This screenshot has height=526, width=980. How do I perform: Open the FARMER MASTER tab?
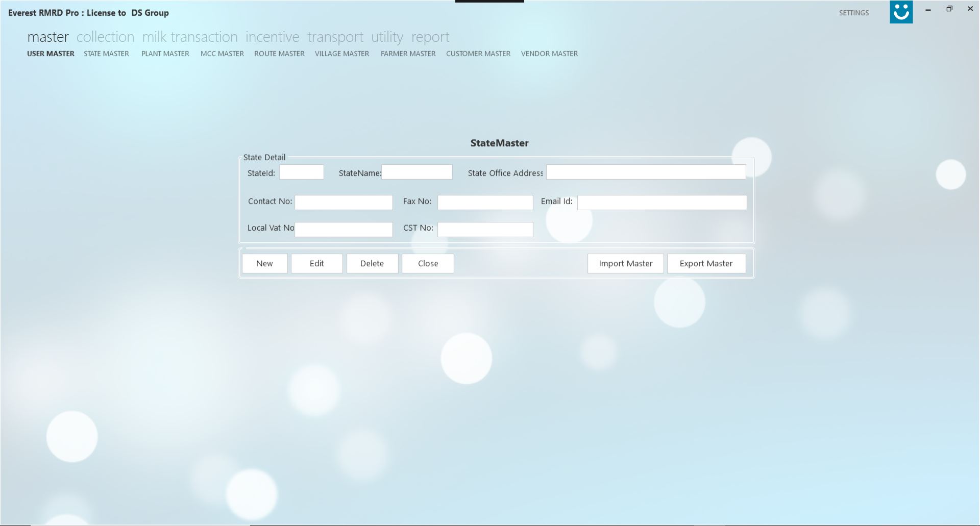click(x=408, y=54)
